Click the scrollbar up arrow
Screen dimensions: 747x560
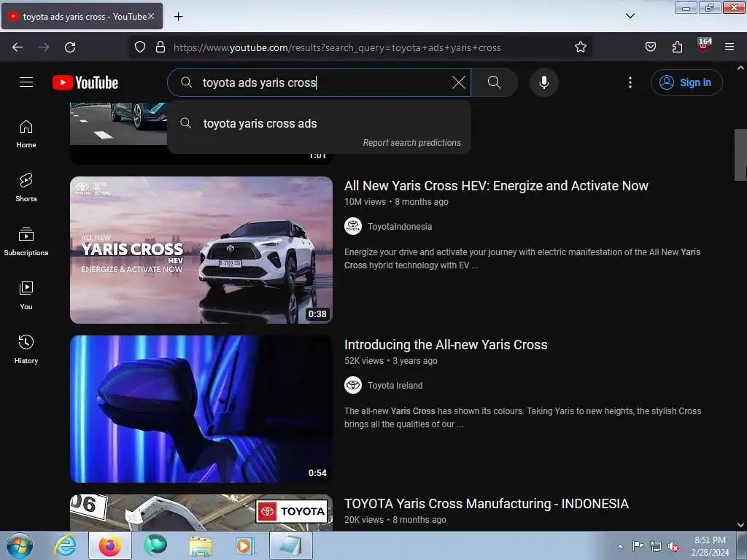(x=740, y=68)
